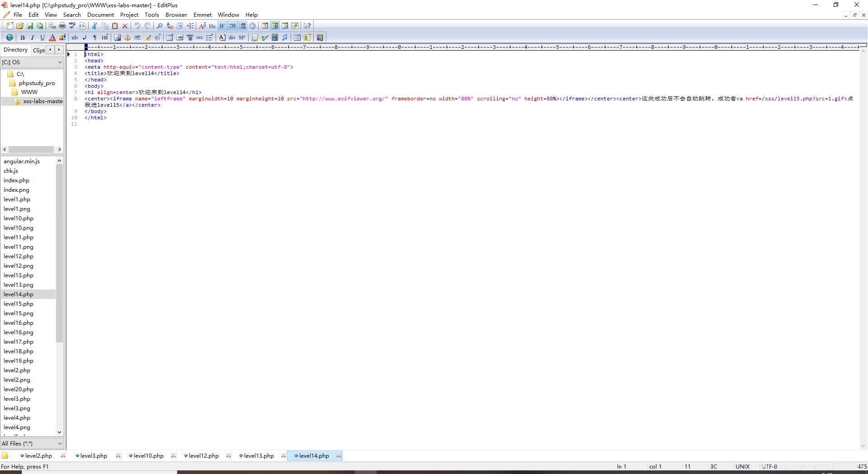This screenshot has height=474, width=868.
Task: Click the context help arrow-question icon
Action: coord(307,26)
